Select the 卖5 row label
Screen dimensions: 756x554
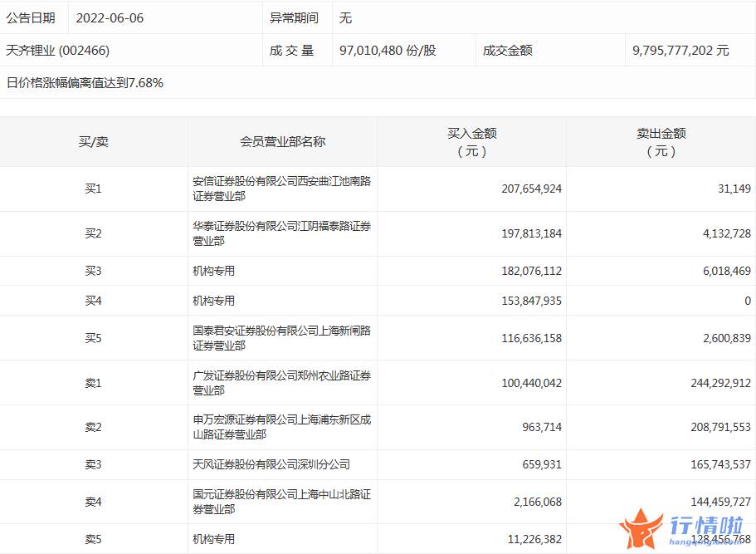94,539
